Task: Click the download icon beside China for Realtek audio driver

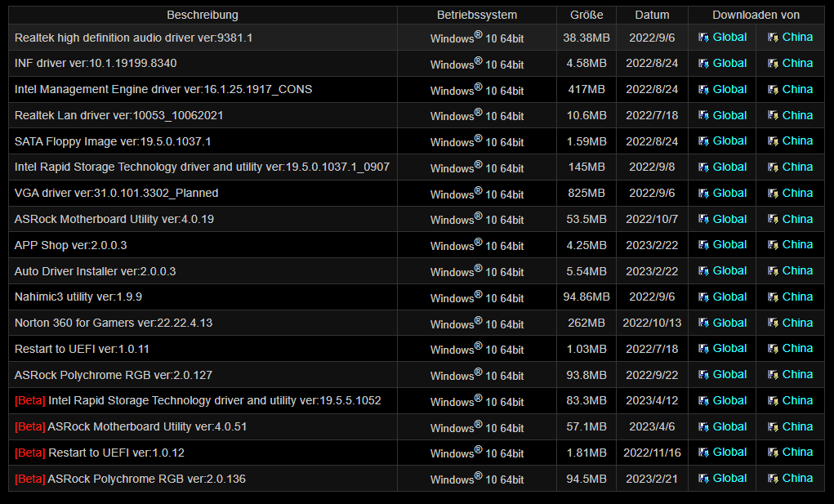Action: coord(773,38)
